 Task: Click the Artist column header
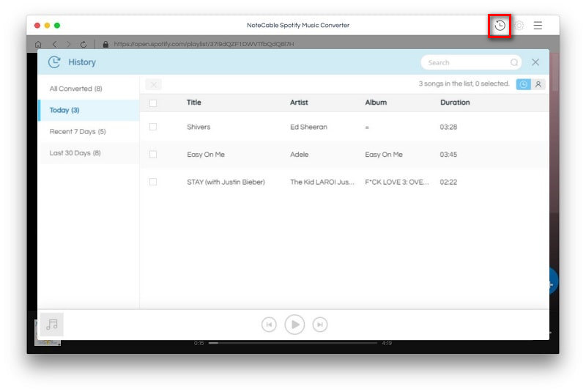click(299, 103)
